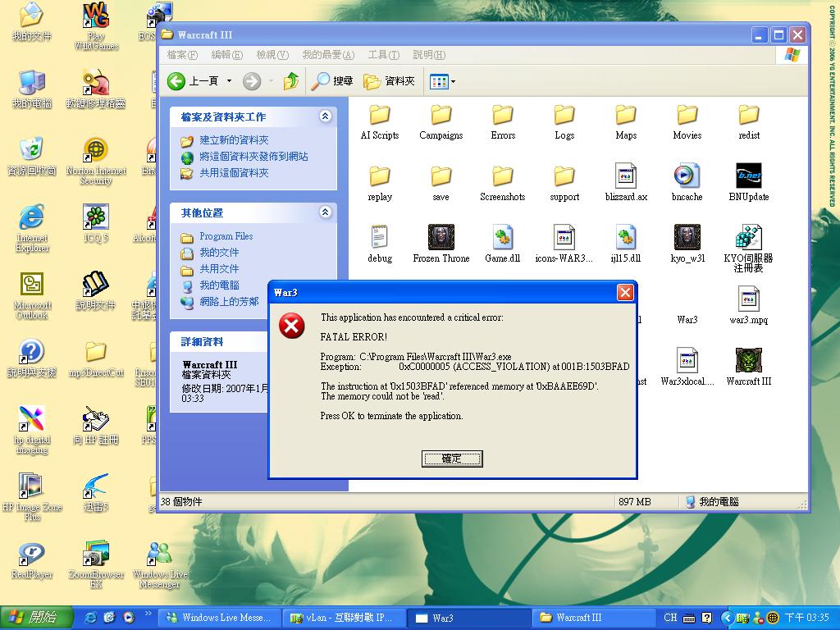Close the War3 error dialog

(624, 292)
